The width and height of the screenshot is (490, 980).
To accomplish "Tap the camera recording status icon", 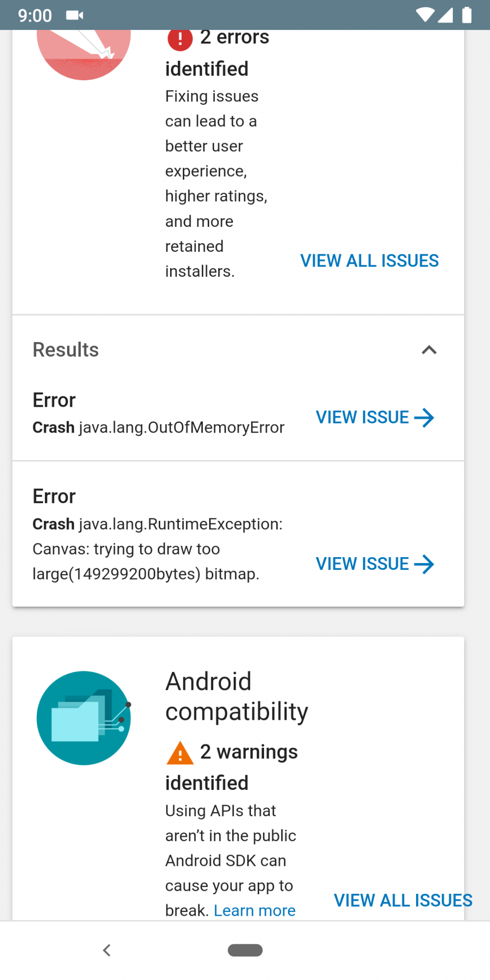I will (x=74, y=16).
